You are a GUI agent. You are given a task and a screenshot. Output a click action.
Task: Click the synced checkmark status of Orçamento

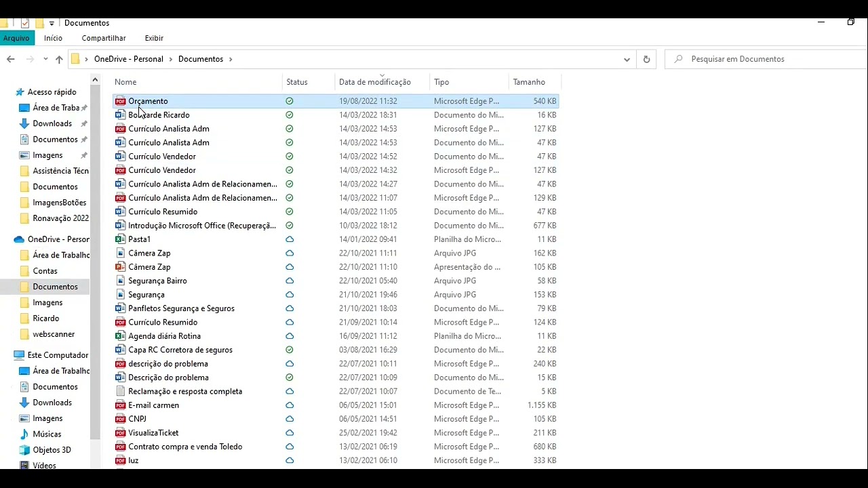(290, 101)
